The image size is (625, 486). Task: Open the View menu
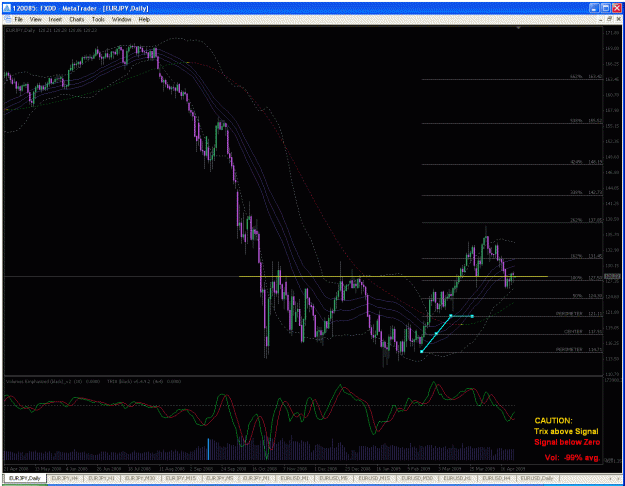click(35, 19)
